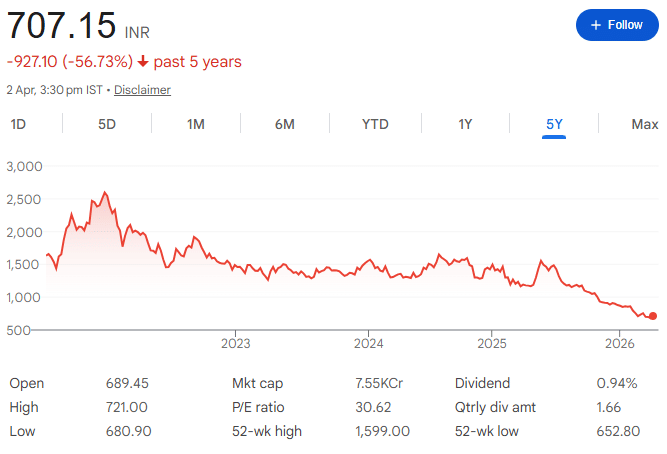Click the red down arrow icon
The width and height of the screenshot is (667, 454).
pos(143,62)
